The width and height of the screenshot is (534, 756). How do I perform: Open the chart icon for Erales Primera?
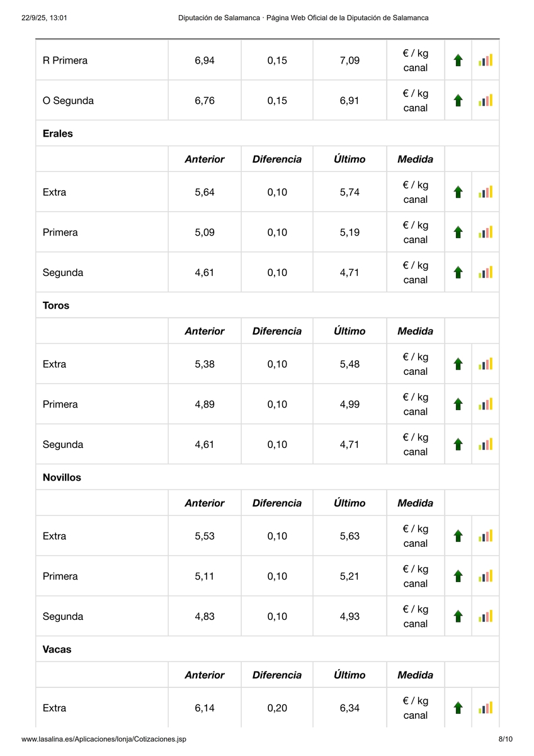(x=486, y=232)
